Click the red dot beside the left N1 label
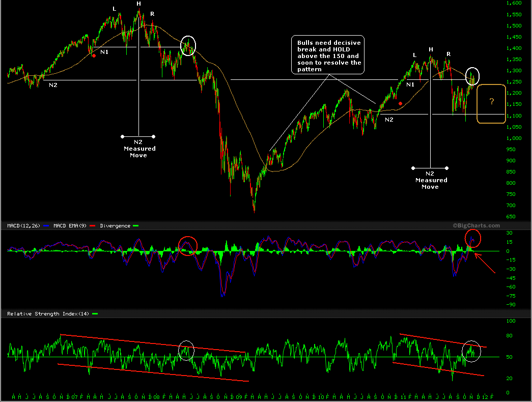 coord(94,56)
